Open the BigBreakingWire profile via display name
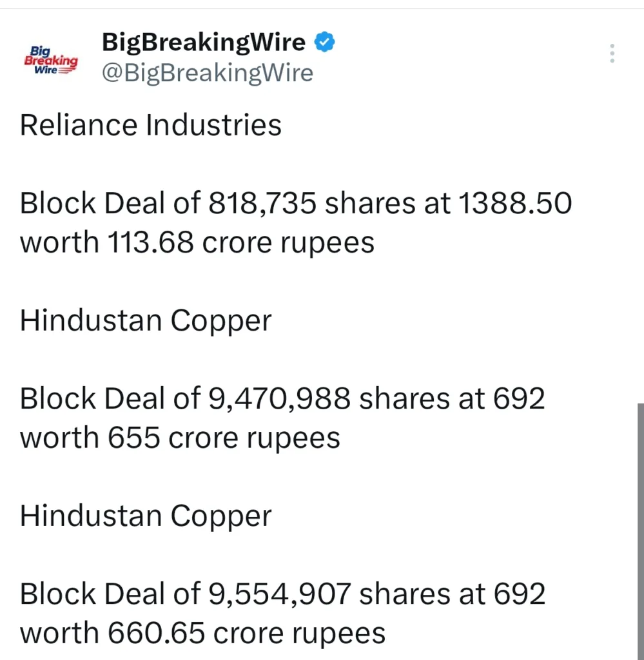The image size is (644, 660). click(202, 41)
